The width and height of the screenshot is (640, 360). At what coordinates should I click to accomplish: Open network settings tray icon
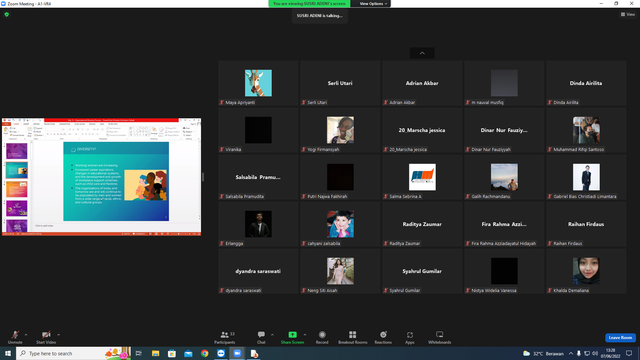(x=587, y=353)
